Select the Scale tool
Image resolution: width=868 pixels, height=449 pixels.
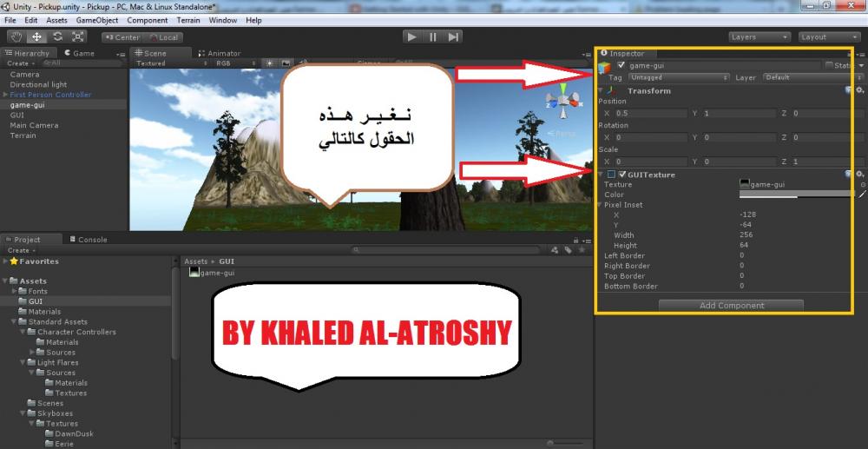(78, 37)
